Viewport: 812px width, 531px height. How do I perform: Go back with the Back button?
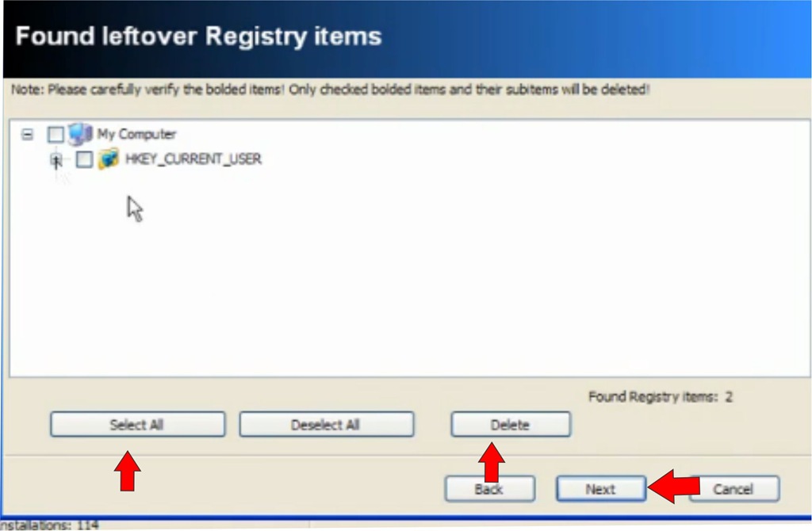[x=490, y=488]
